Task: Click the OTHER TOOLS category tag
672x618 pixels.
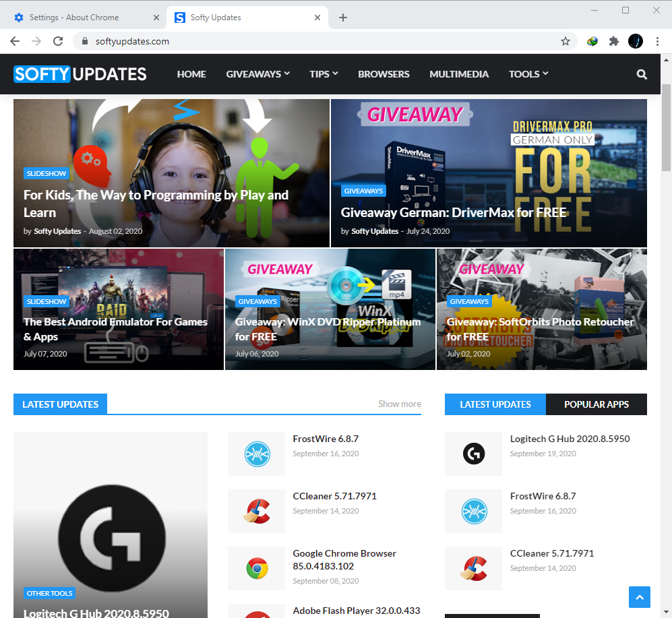Action: point(49,594)
